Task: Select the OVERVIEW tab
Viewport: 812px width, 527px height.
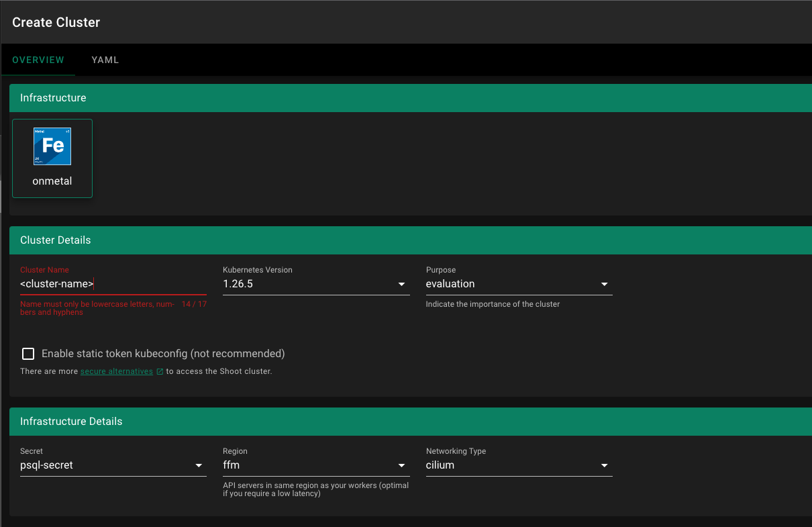Action: (x=38, y=60)
